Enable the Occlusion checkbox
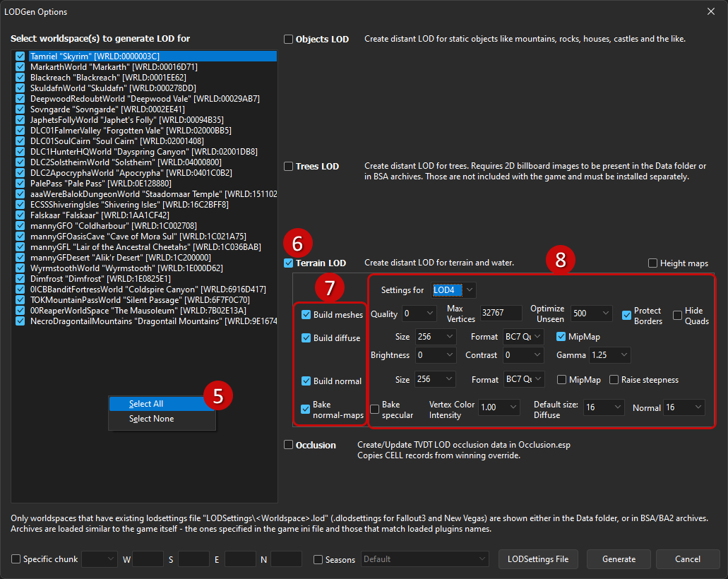Screen dimensions: 728x579 click(x=288, y=445)
